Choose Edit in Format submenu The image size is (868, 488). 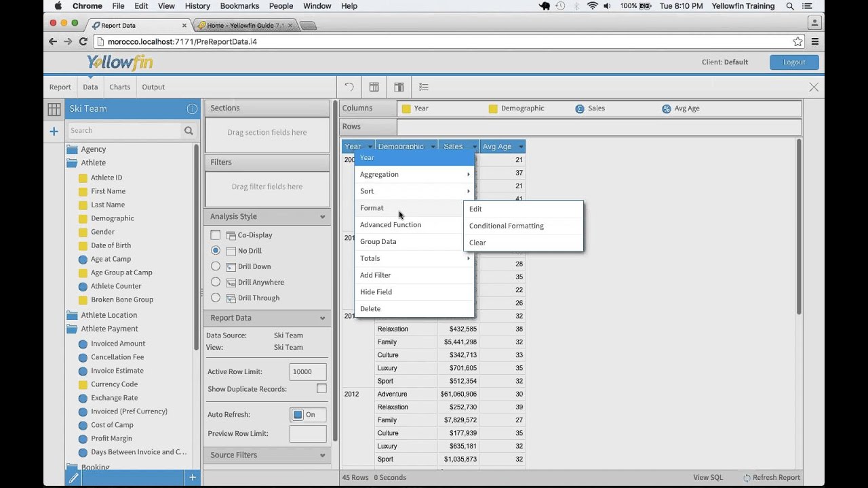523,209
